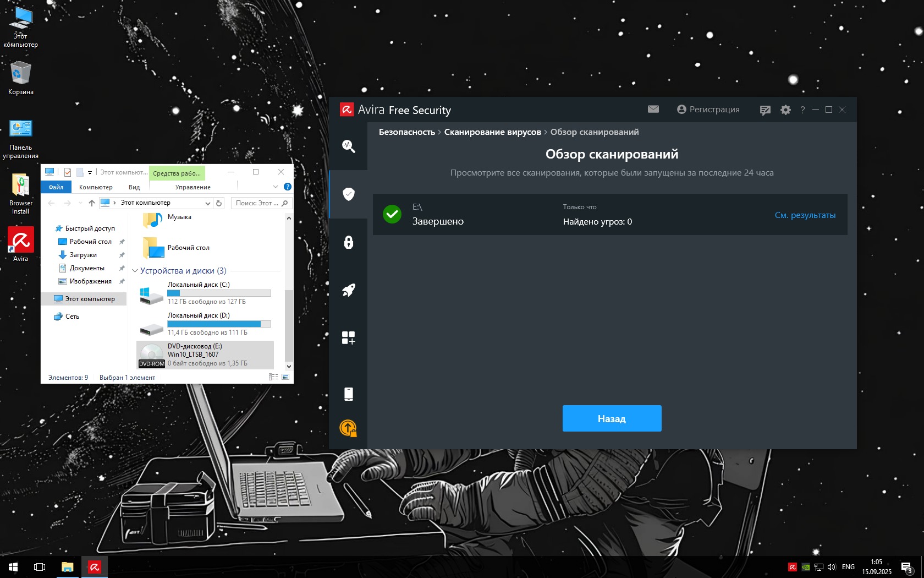Image resolution: width=924 pixels, height=578 pixels.
Task: Refresh the Explorer view
Action: pos(219,203)
